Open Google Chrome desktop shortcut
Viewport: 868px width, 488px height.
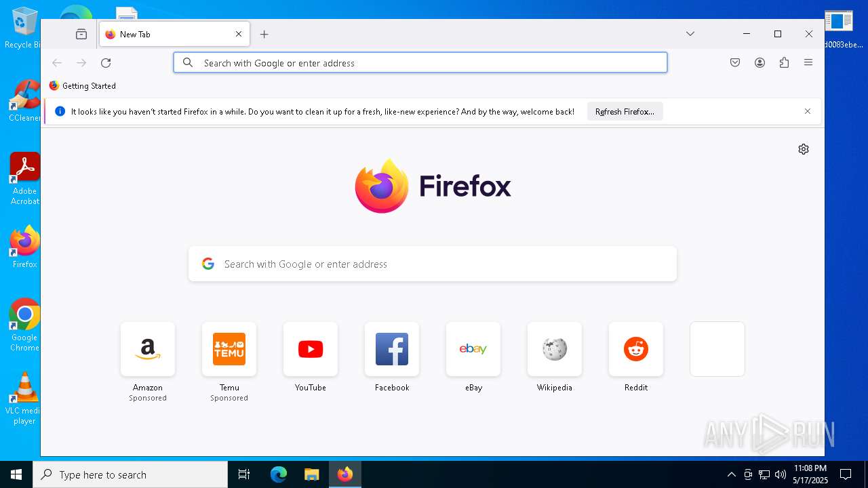[24, 325]
